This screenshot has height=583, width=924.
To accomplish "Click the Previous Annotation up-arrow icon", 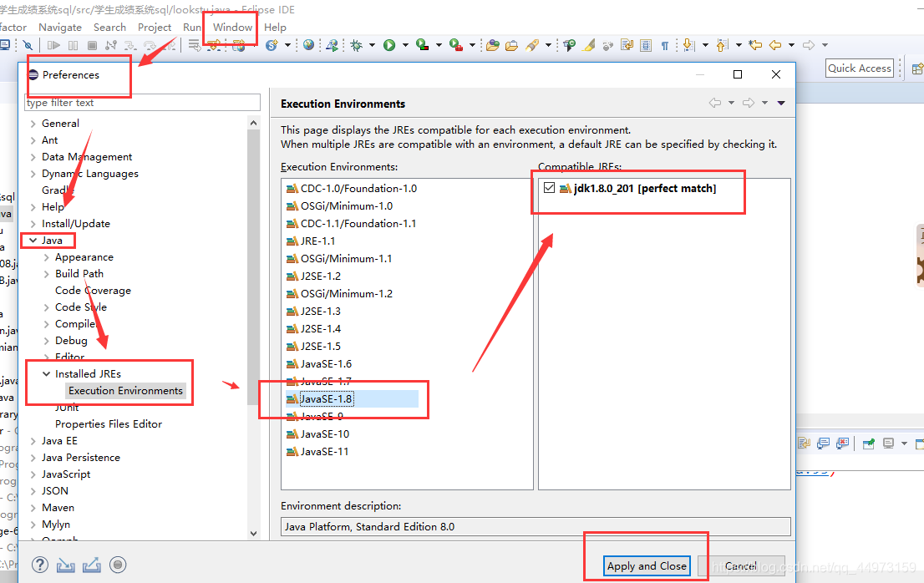I will tap(722, 45).
